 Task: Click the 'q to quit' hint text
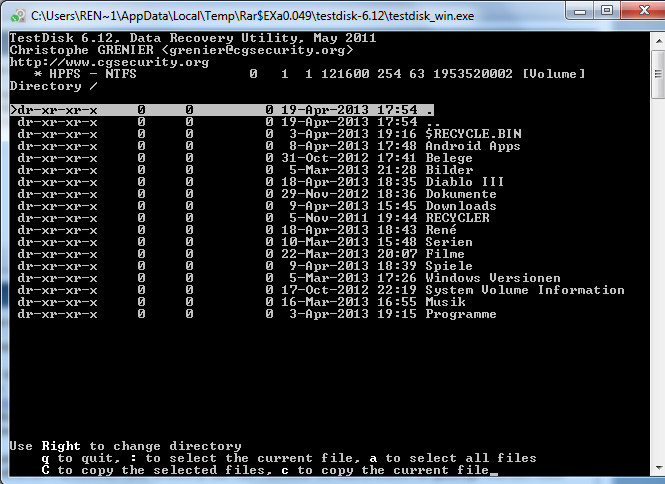(81, 458)
